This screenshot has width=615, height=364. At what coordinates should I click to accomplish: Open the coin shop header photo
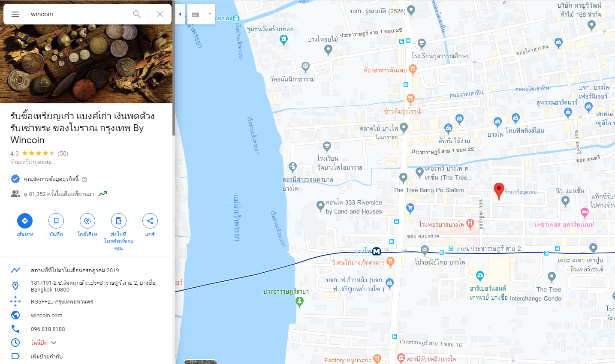tap(86, 64)
